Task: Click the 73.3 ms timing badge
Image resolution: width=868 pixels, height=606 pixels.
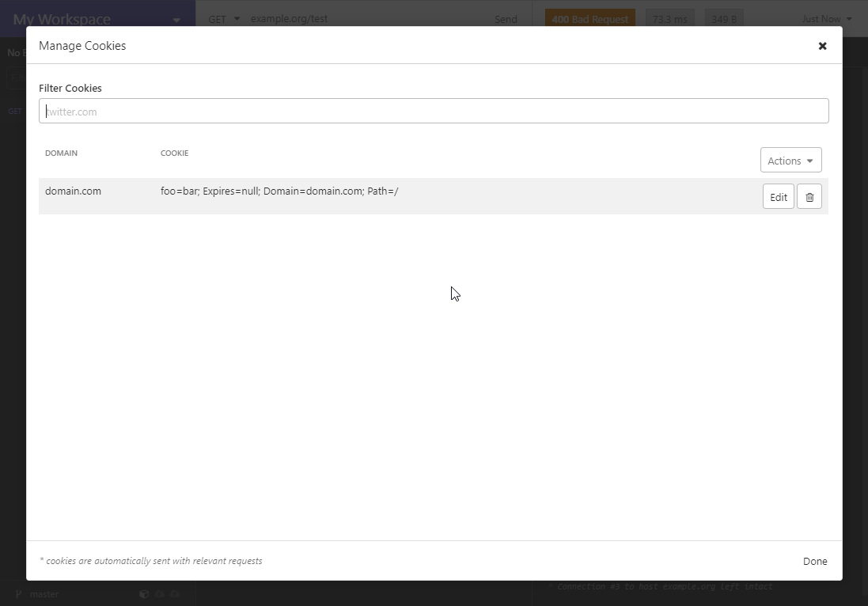Action: coord(669,18)
